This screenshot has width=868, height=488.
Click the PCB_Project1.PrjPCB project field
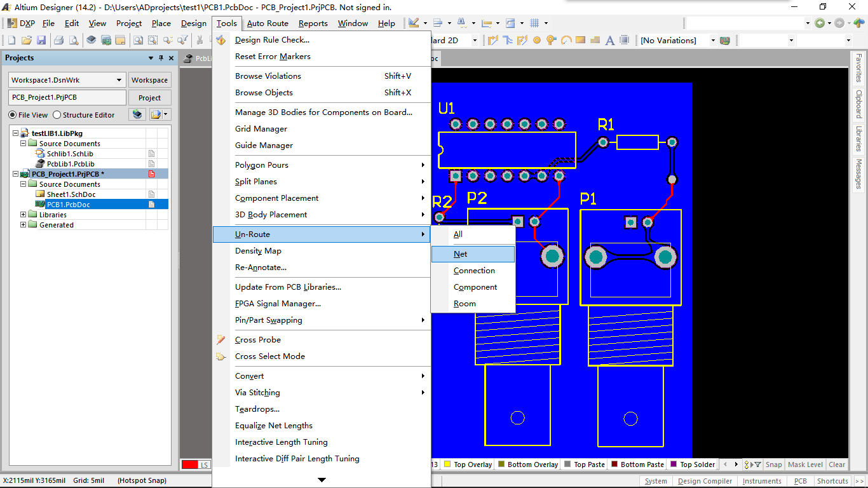(x=67, y=98)
